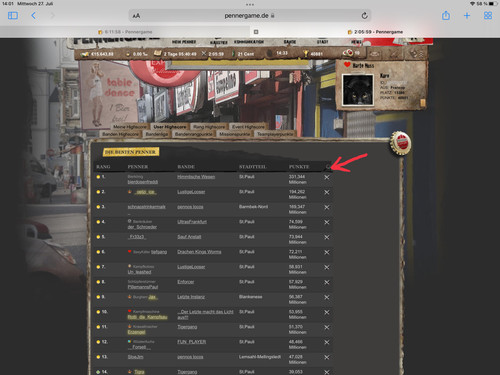Click crossed swords icon in rank 12 row

click(x=327, y=342)
